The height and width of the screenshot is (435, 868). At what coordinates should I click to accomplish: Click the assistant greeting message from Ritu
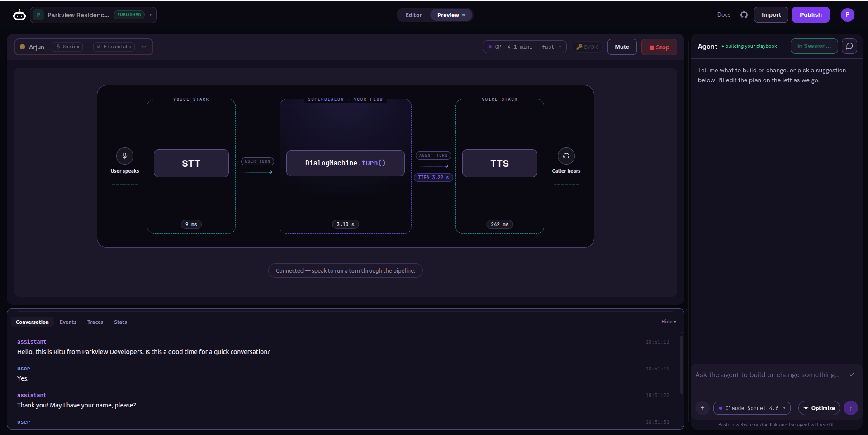pos(143,352)
